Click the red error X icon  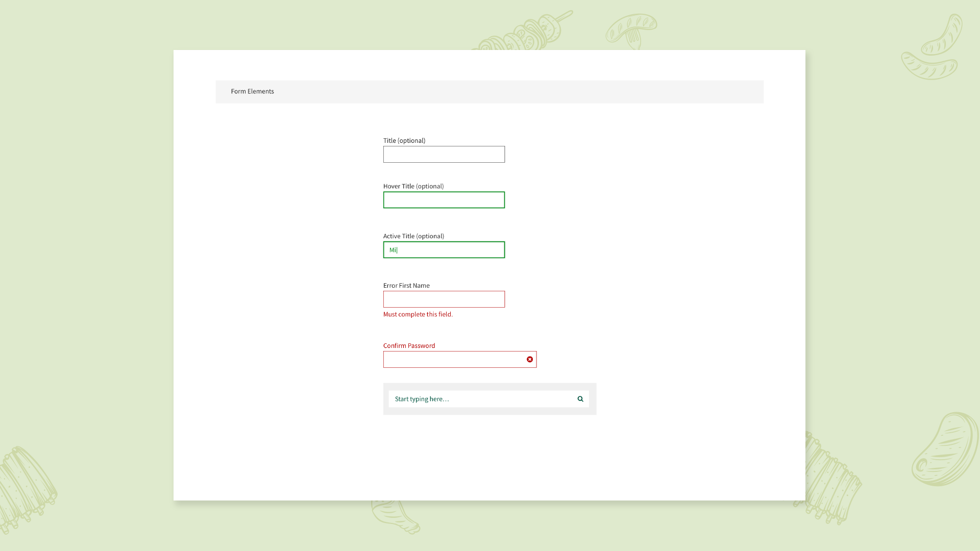coord(530,360)
